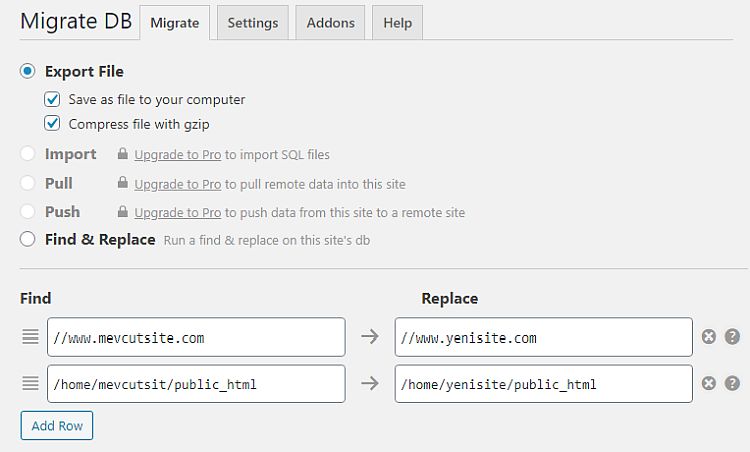Click the Add Row button
The image size is (750, 452).
pyautogui.click(x=57, y=425)
